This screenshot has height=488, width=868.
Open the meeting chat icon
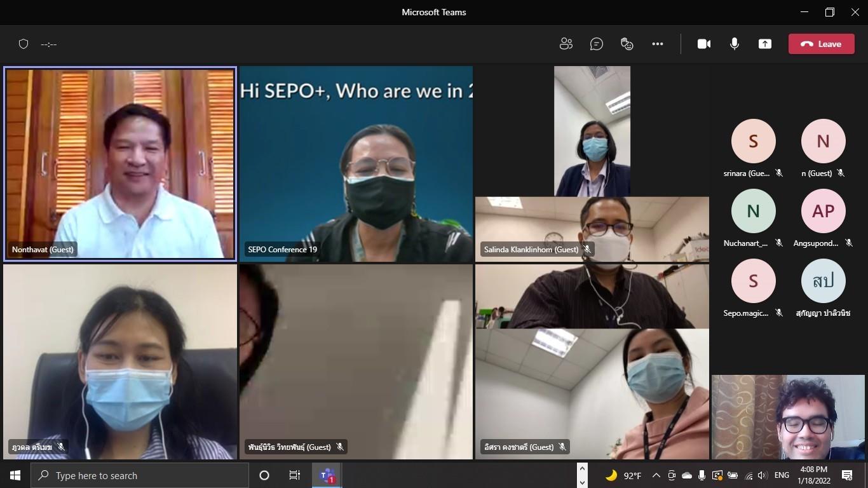[596, 44]
